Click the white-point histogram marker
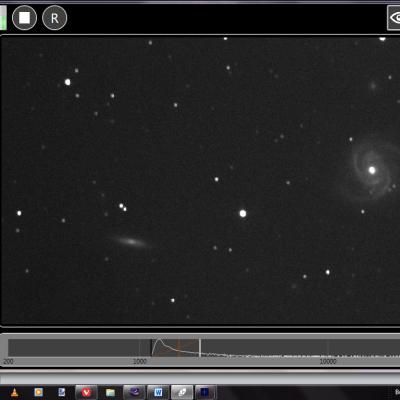Viewport: 400px width, 400px height. 200,348
